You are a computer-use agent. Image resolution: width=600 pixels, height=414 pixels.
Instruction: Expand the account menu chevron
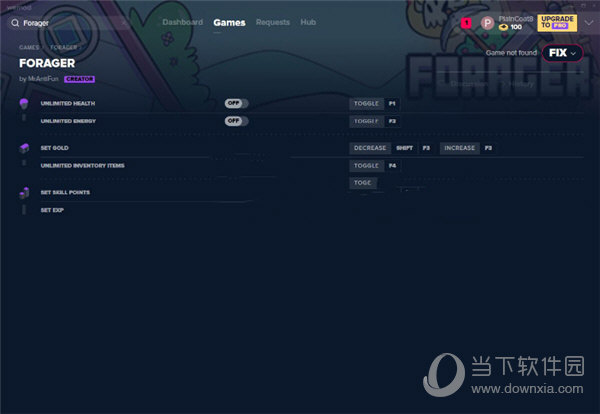(x=589, y=23)
